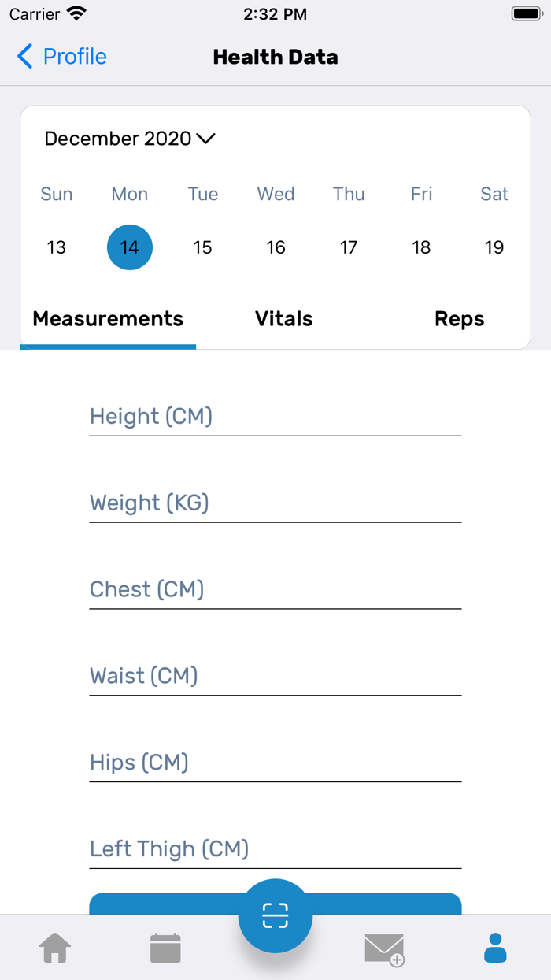Go back via the Profile link
The height and width of the screenshot is (980, 551).
(75, 56)
